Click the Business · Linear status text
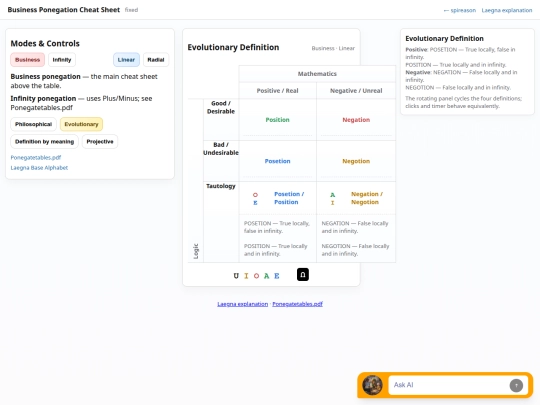The image size is (540, 405). tap(333, 48)
